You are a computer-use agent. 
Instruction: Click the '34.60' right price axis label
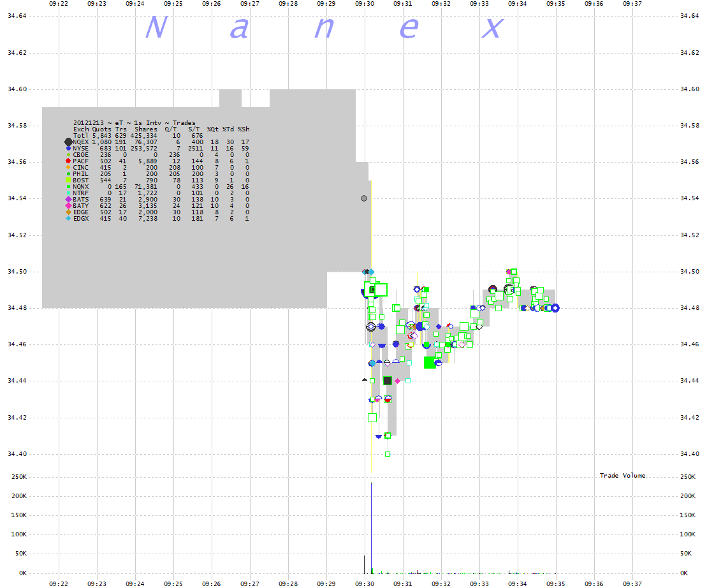coord(689,89)
